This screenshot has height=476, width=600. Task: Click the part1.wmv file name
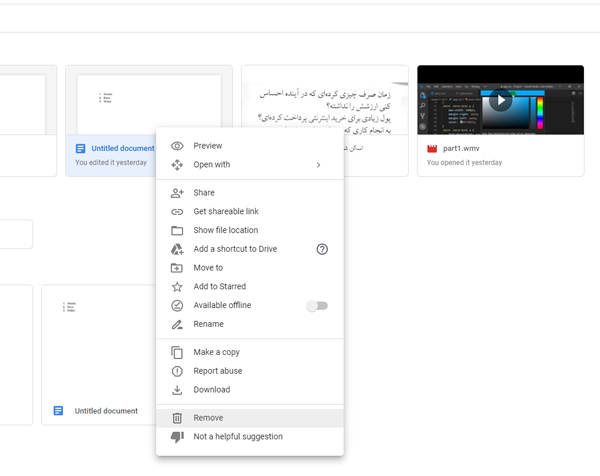point(464,149)
